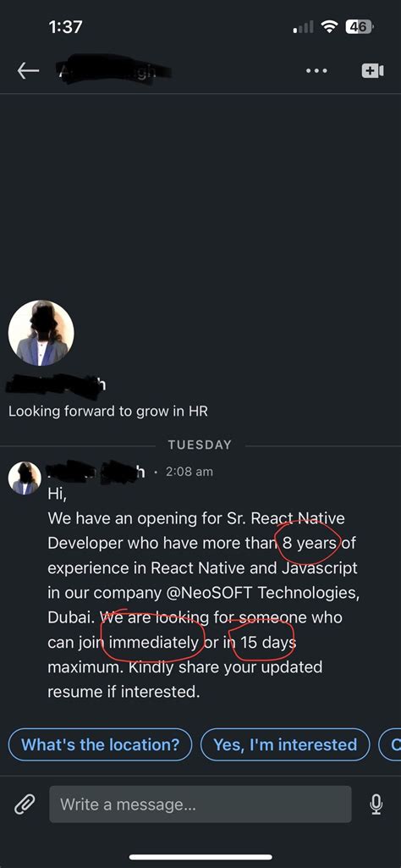401x868 pixels.
Task: Select "What's the location?" quick reply
Action: coord(100,744)
